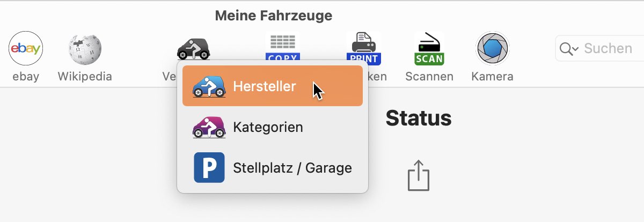Click the Scannen toolbar label

point(429,77)
